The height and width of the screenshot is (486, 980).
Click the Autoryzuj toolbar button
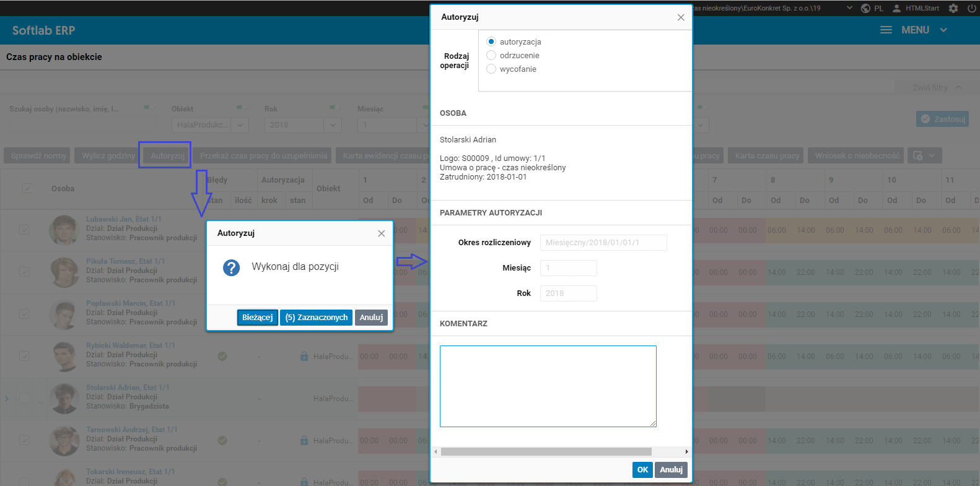click(x=167, y=155)
